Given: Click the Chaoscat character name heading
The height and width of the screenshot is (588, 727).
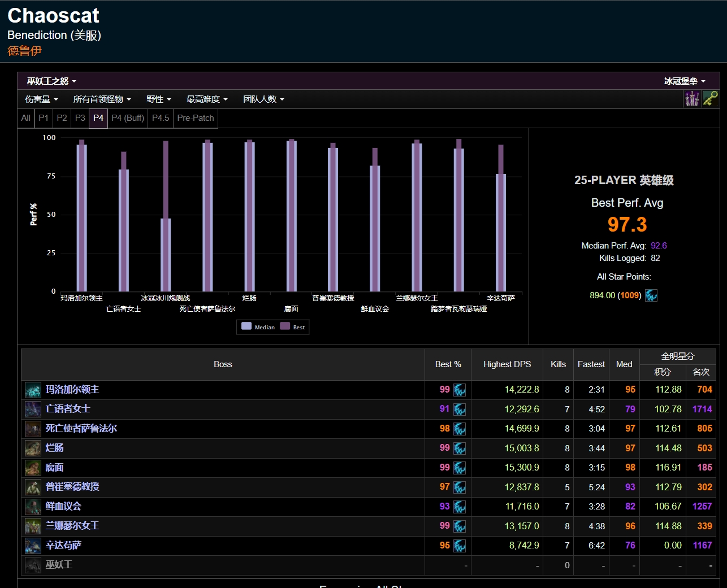Looking at the screenshot, I should pyautogui.click(x=54, y=15).
